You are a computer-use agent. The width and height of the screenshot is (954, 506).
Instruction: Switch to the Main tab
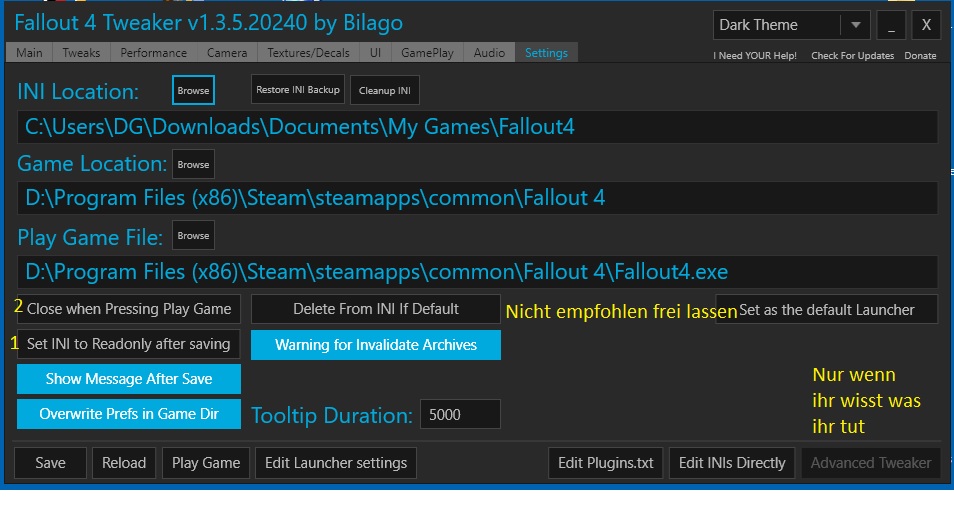(x=29, y=53)
